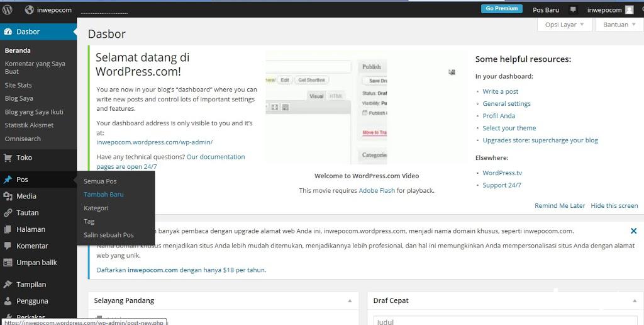Collapse the Selayang Pandang panel arrow
This screenshot has height=325, width=644.
click(x=350, y=301)
